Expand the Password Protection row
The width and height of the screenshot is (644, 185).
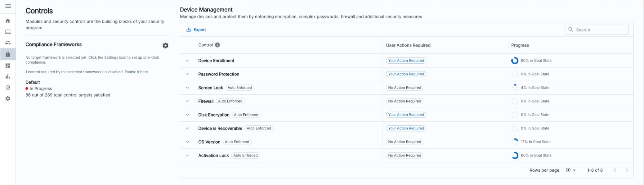click(x=187, y=74)
